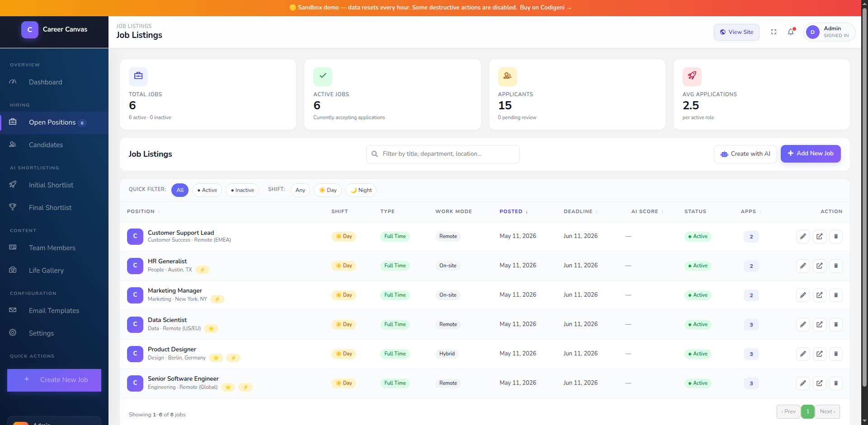
Task: Delete the Data Scientist listing
Action: 836,324
